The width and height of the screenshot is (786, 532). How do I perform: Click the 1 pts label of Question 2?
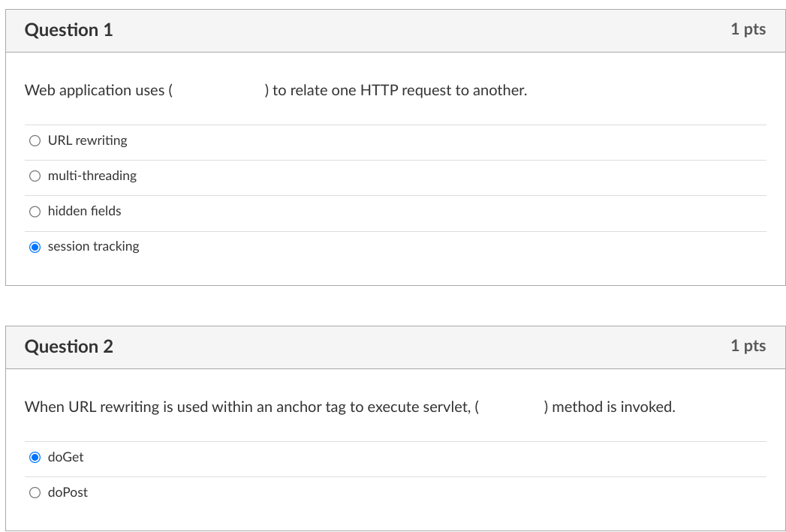tap(748, 346)
